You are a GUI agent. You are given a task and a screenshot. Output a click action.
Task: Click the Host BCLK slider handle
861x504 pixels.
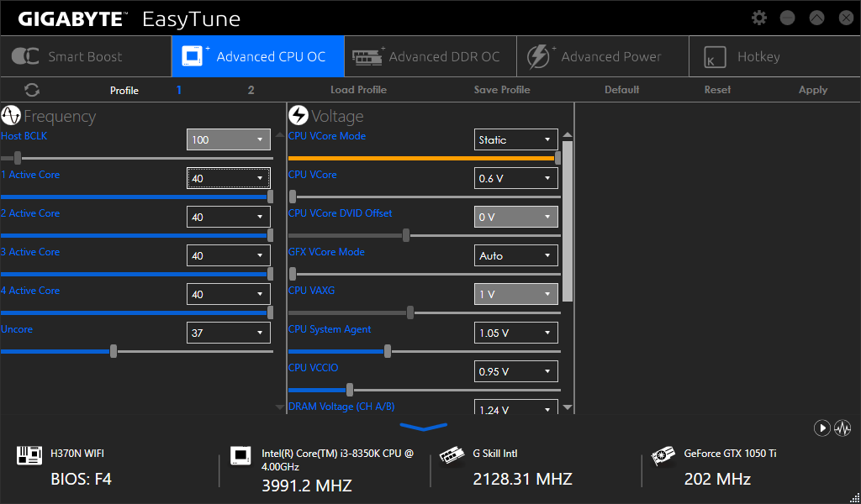(x=18, y=159)
